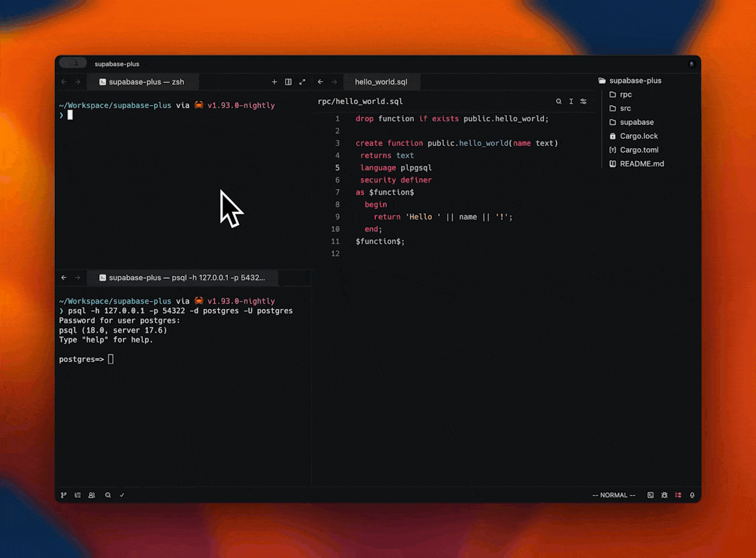Open notifications bell in status bar
Viewport: 756px width, 558px height.
click(x=692, y=495)
